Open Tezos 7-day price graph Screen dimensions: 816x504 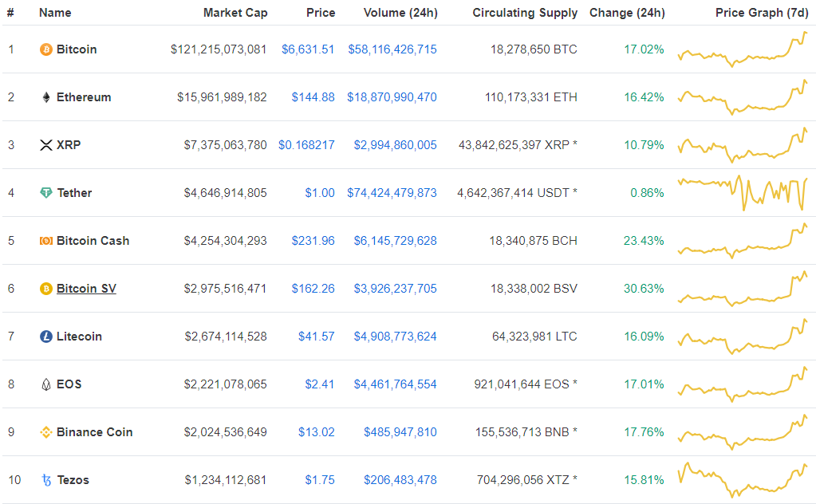coord(743,480)
